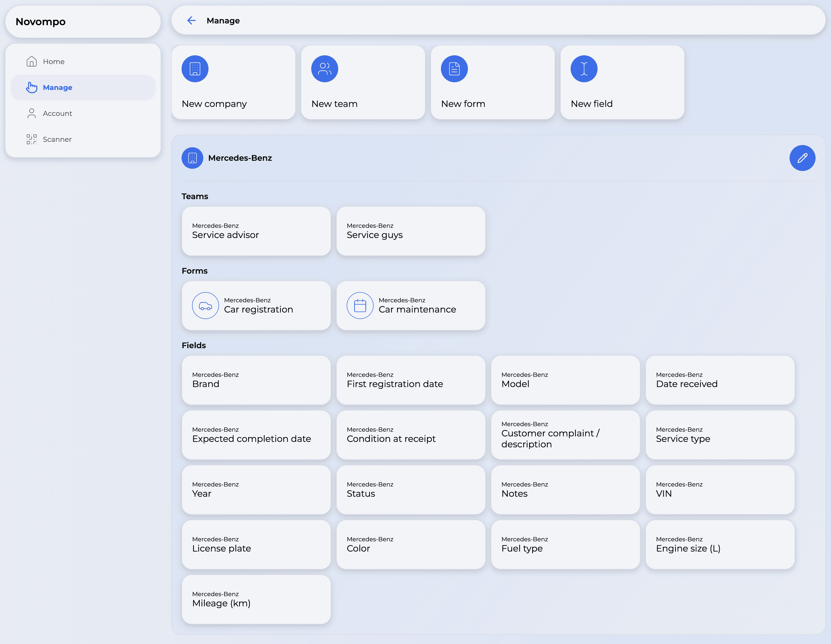
Task: Open the Status field card
Action: (x=411, y=490)
